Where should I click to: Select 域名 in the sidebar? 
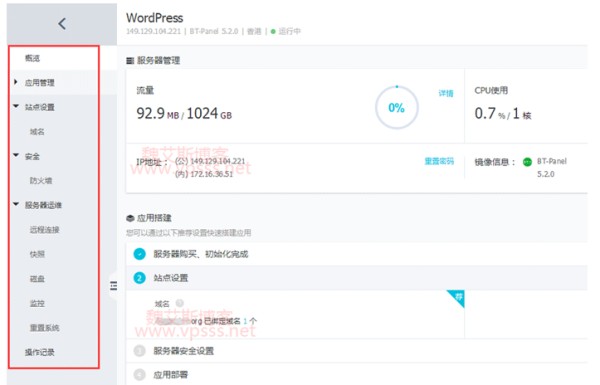[x=37, y=132]
